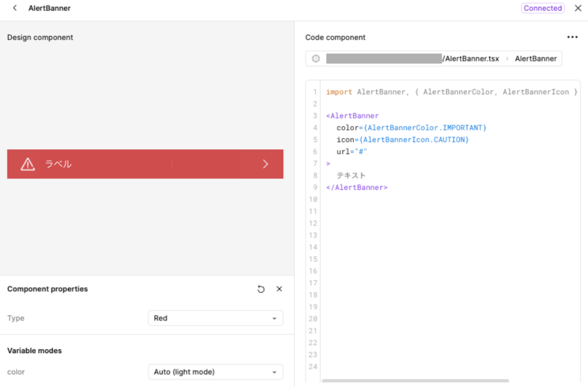Open the three-dot more options menu
Screen dimensions: 588x387
tap(572, 37)
